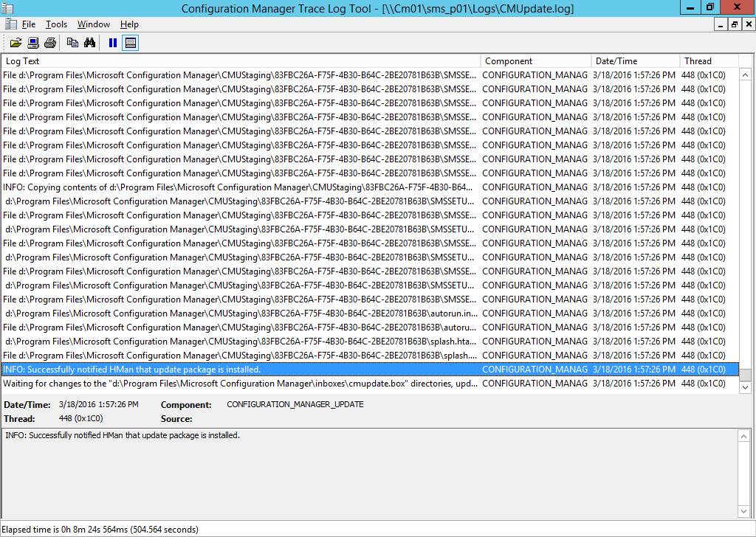Click the CONFIGURATION_MANAGER_UPDATE component value
This screenshot has width=756, height=537.
click(x=295, y=404)
